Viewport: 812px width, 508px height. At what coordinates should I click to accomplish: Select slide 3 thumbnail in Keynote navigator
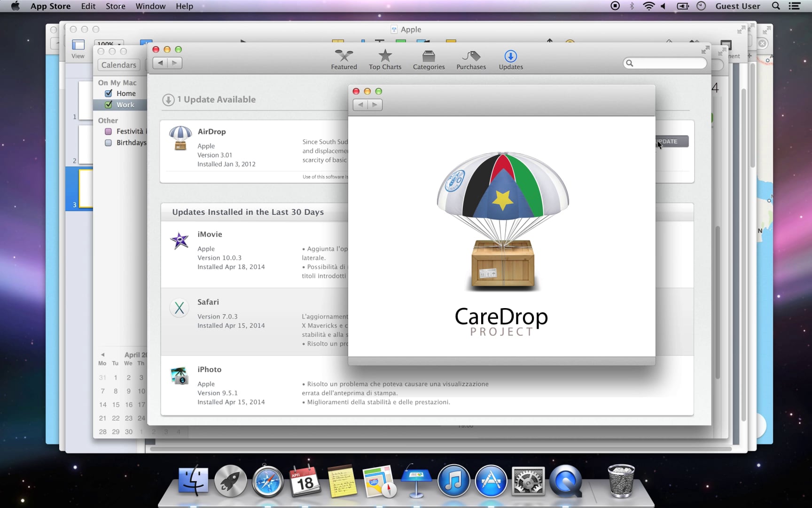click(x=85, y=189)
